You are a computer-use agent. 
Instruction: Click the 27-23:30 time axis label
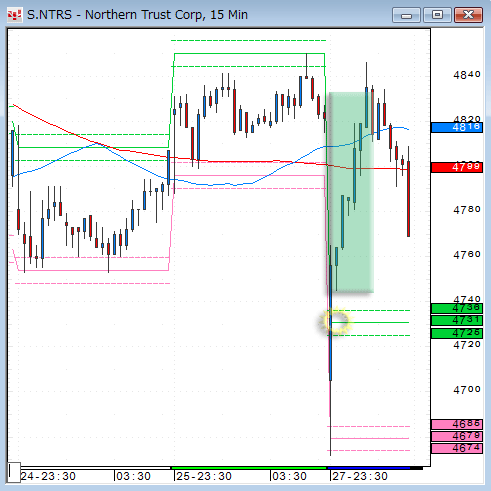[x=360, y=476]
